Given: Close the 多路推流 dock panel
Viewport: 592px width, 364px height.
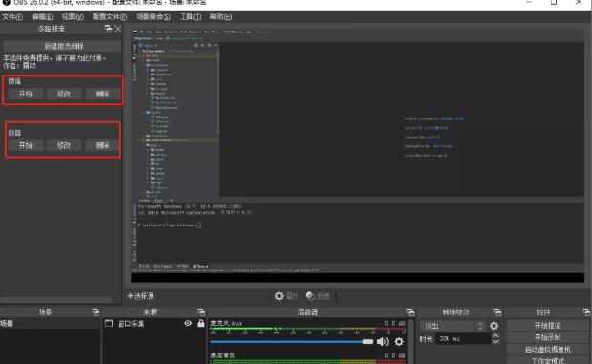Looking at the screenshot, I should [x=118, y=29].
